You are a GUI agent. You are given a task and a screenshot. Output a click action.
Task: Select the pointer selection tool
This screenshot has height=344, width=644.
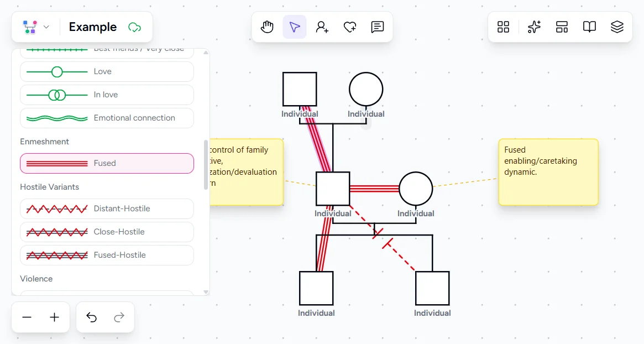[x=295, y=27]
